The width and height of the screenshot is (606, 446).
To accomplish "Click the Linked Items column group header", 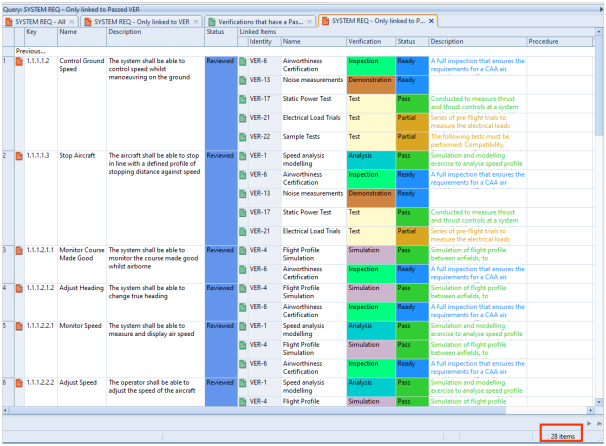I will pyautogui.click(x=415, y=32).
